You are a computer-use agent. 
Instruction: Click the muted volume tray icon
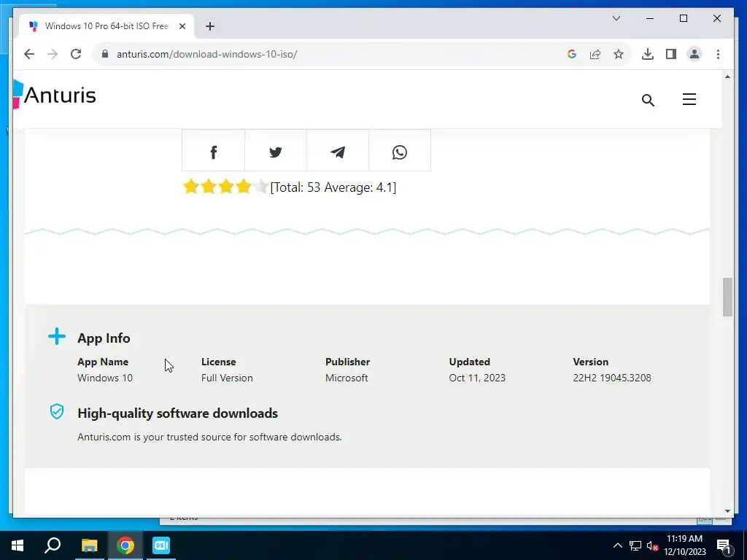pos(653,546)
